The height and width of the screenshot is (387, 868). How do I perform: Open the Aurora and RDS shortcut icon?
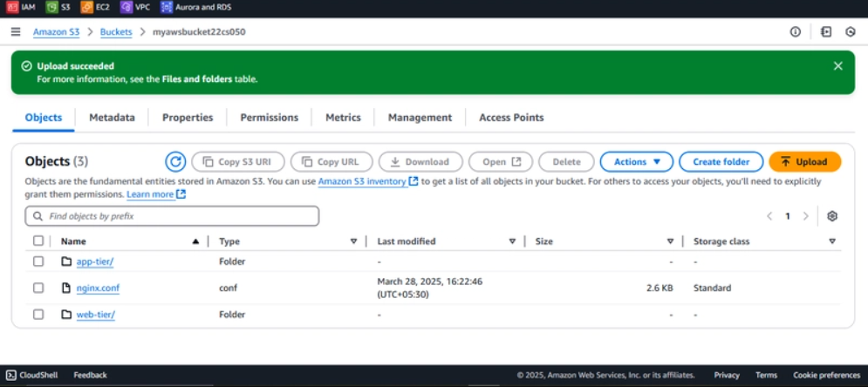(166, 7)
